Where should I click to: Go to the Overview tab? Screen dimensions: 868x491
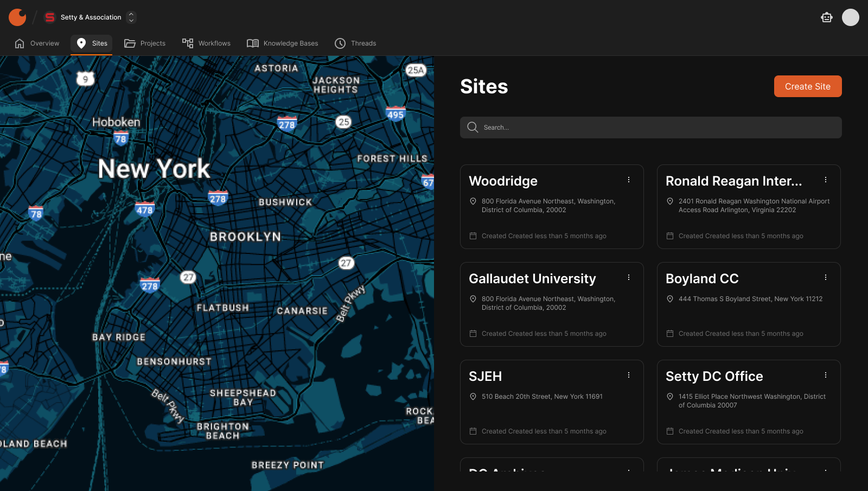[37, 43]
